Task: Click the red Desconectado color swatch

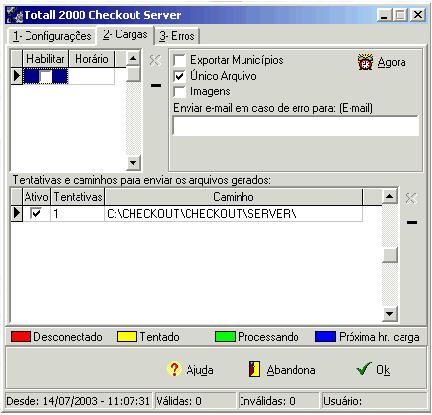Action: pyautogui.click(x=21, y=337)
